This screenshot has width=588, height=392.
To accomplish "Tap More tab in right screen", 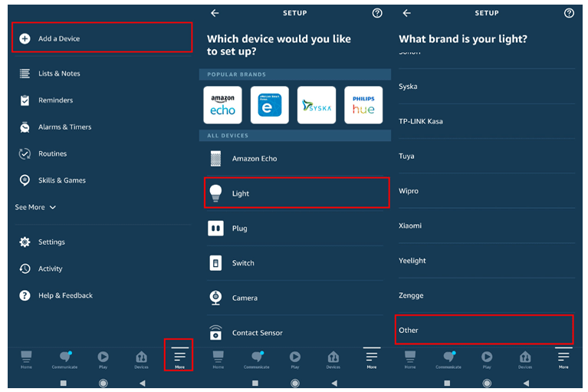I will (563, 358).
